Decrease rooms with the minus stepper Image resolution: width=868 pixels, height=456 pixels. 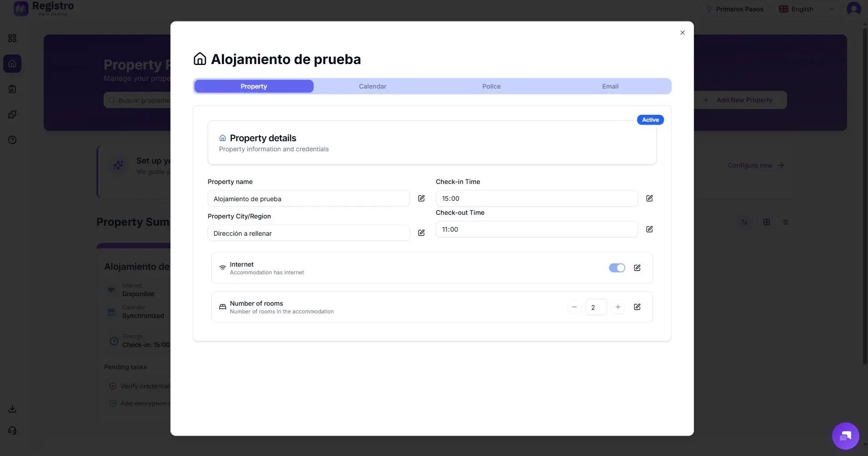pos(574,307)
